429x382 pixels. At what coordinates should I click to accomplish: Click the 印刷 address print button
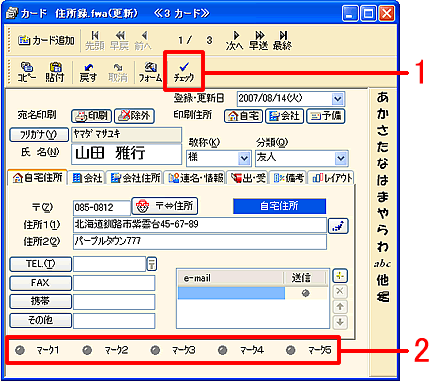click(x=92, y=116)
